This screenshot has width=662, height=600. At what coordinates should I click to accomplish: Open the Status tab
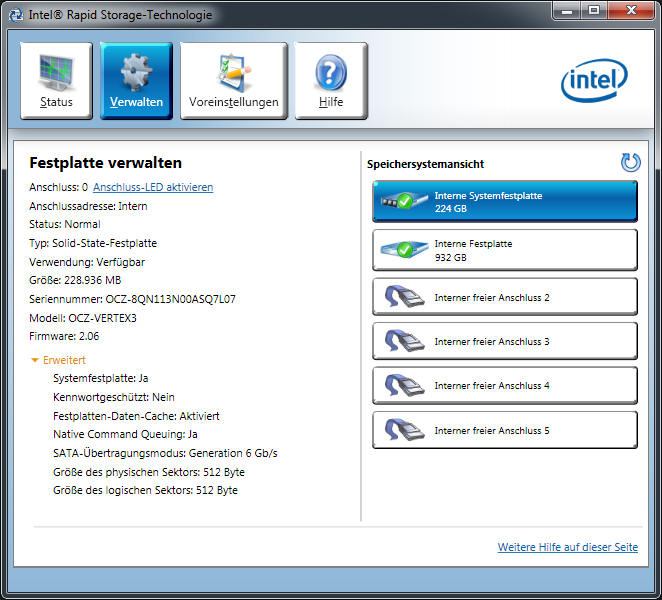click(56, 81)
